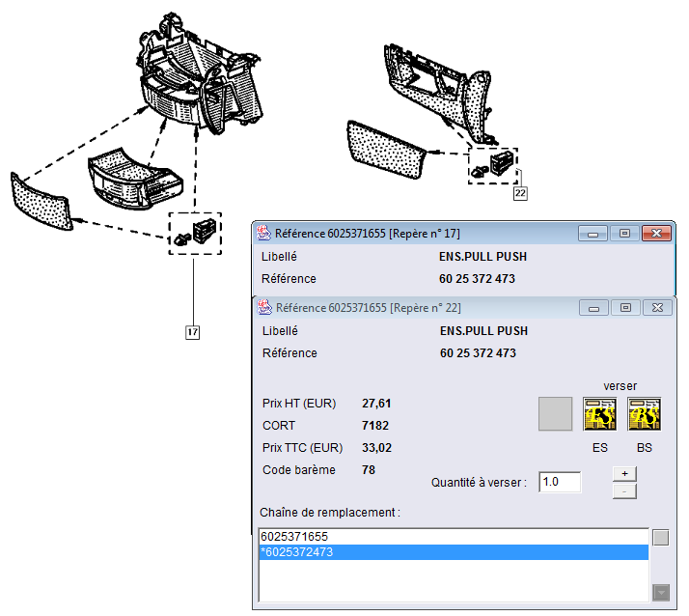Activate the Repère n° 17 window title bar
Screen dimensions: 689x616
pos(415,233)
